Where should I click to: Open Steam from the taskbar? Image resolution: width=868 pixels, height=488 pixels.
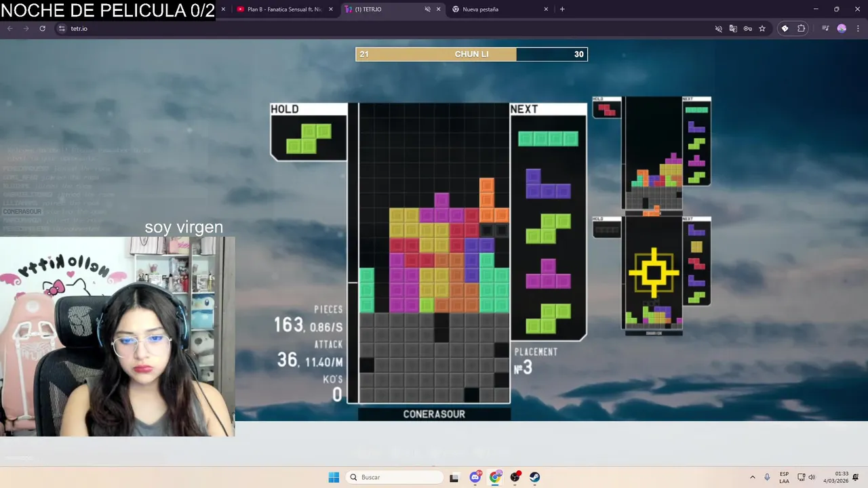coord(534,477)
